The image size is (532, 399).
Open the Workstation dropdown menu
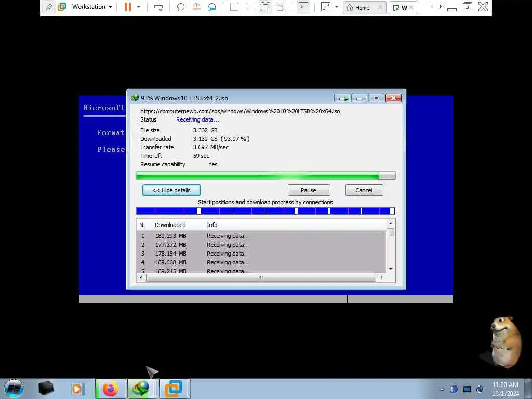91,7
